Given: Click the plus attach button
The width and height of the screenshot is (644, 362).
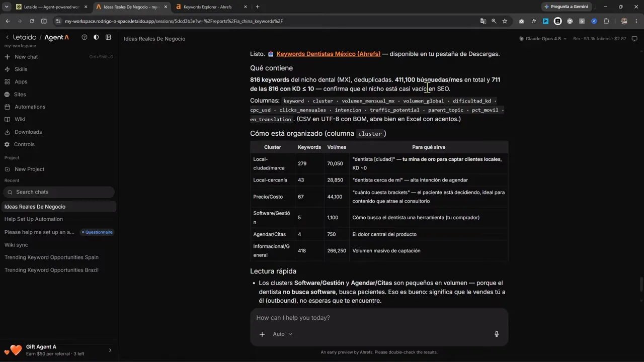Looking at the screenshot, I should [x=262, y=334].
